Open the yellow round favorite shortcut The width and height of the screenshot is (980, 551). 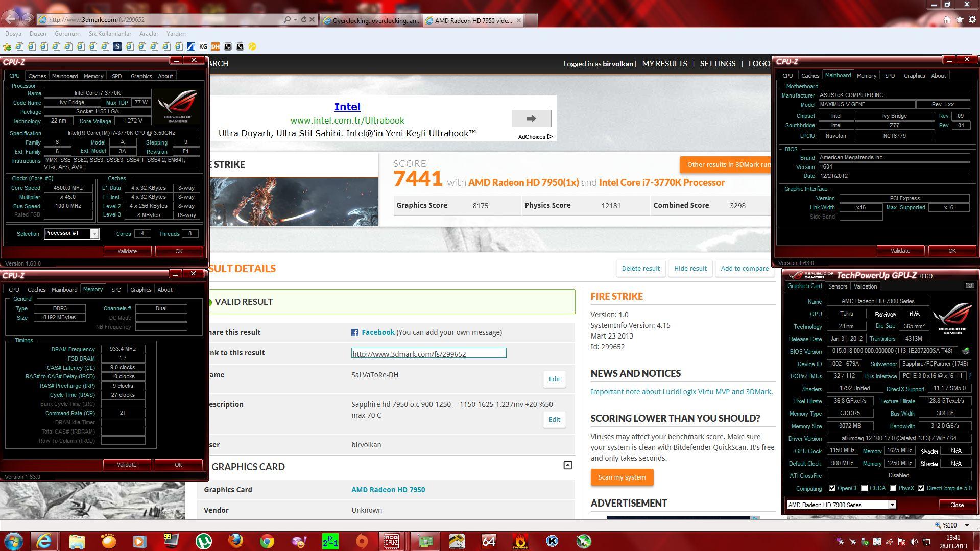252,46
